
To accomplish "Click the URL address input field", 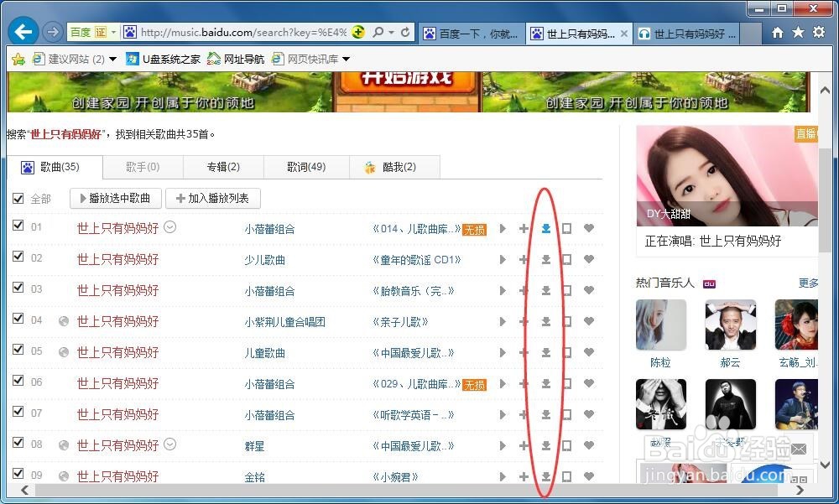I will [243, 33].
